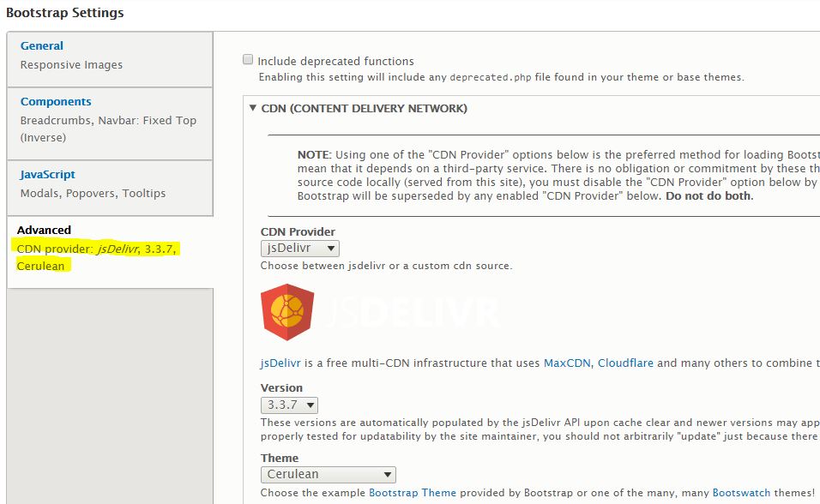The width and height of the screenshot is (820, 504).
Task: Click the 'These versions are automatically populated' description
Action: pyautogui.click(x=540, y=429)
